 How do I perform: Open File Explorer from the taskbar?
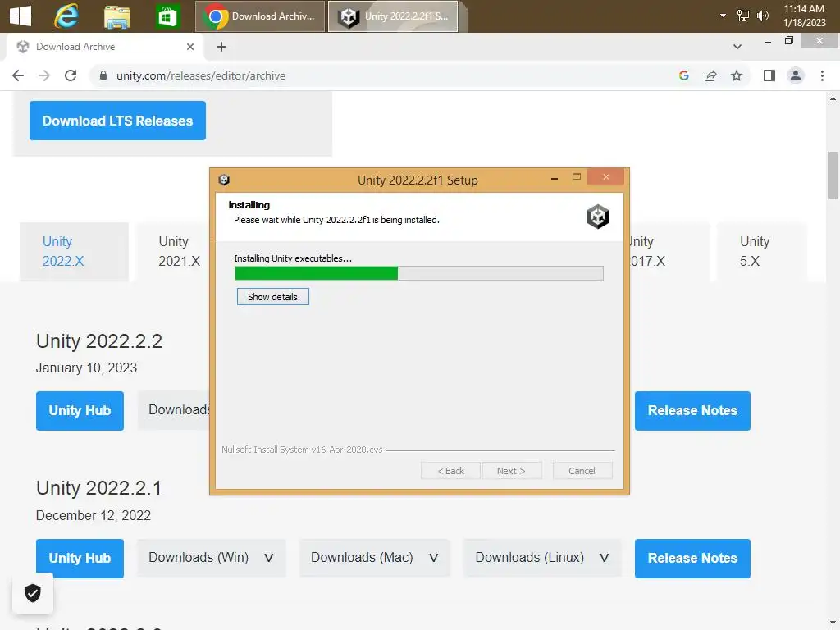pyautogui.click(x=116, y=16)
